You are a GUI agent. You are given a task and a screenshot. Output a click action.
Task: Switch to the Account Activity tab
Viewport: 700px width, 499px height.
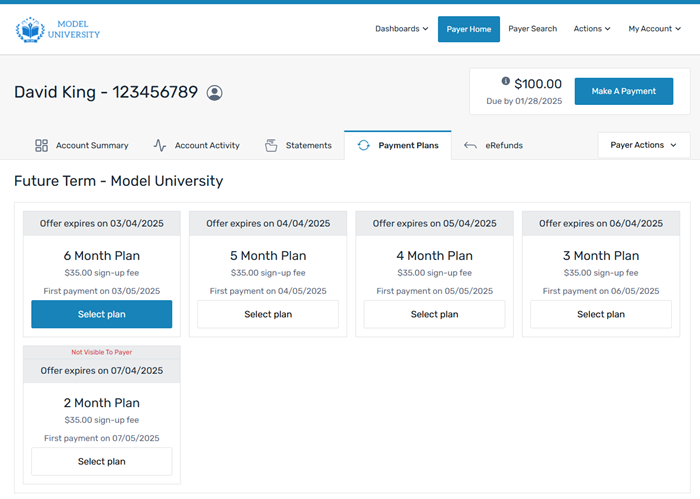tap(206, 145)
